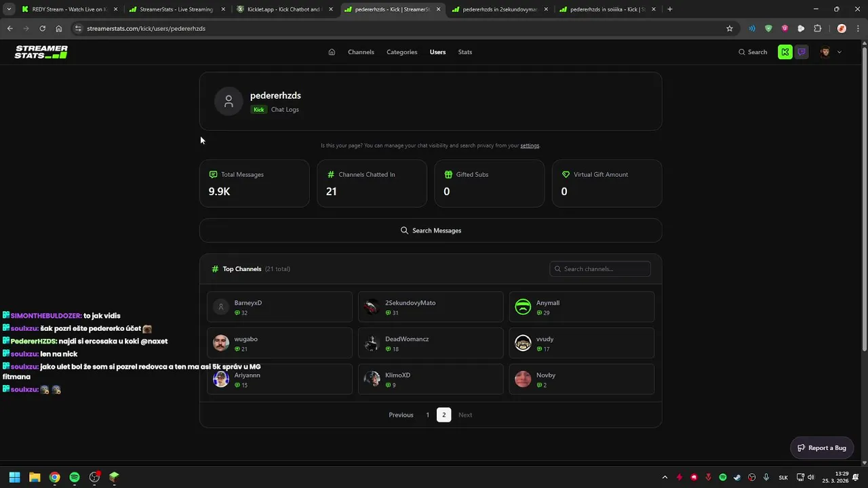Viewport: 868px width, 488px height.
Task: Open the Extensions puzzle icon
Action: [817, 28]
